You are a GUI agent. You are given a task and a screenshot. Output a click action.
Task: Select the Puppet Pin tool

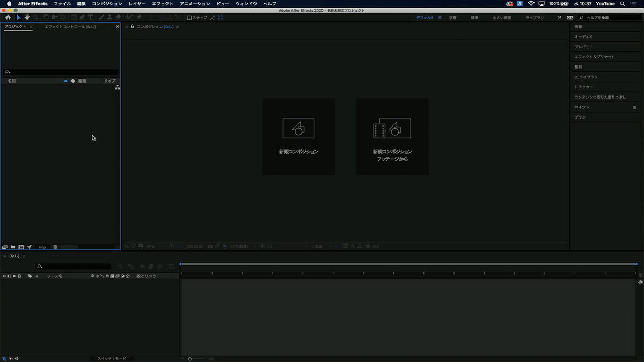pos(139,17)
